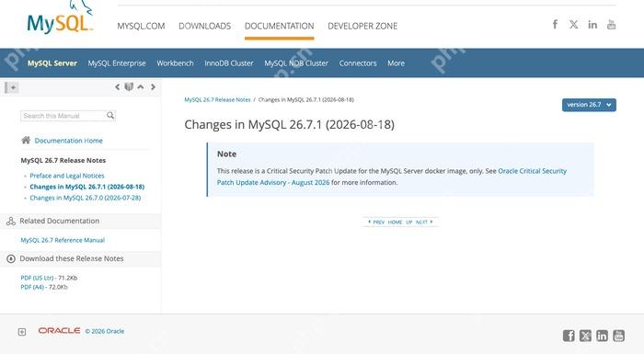Screen dimensions: 644x354
Task: Open MYSQL.COM top navigation tab
Action: pos(141,26)
